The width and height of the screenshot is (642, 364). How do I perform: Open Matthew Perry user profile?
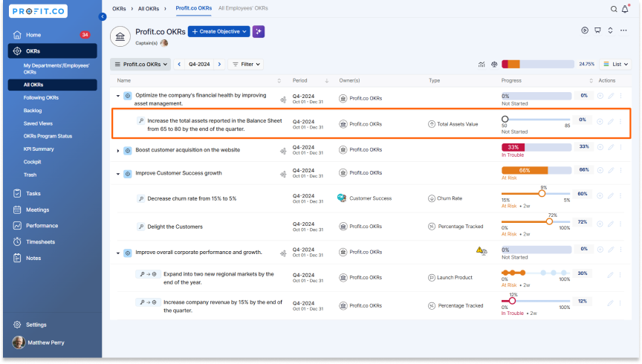coord(39,342)
